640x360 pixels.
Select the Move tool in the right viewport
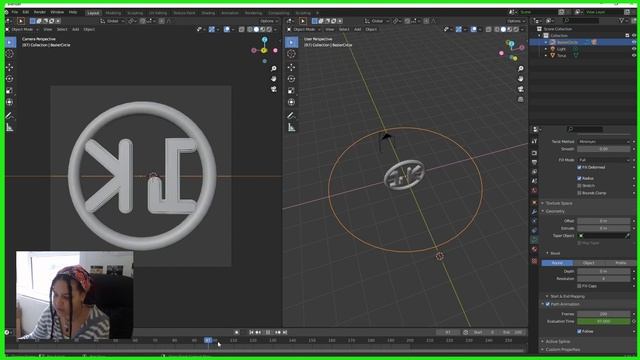pos(291,67)
